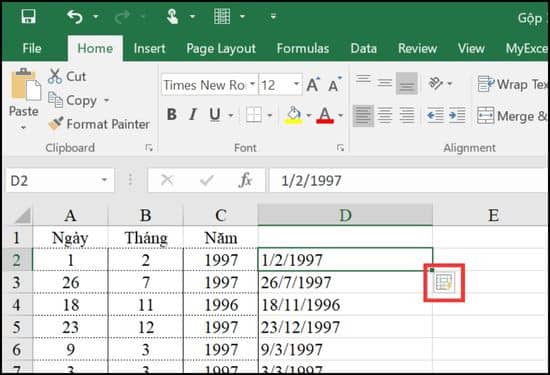
Task: Open the Borders dropdown arrow
Action: (270, 115)
